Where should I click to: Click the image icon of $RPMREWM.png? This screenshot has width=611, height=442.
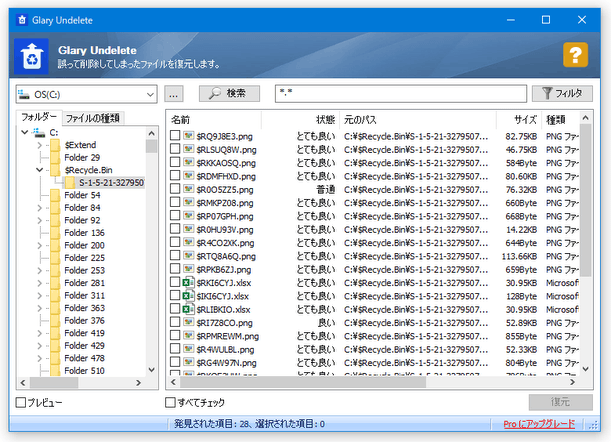tap(189, 336)
